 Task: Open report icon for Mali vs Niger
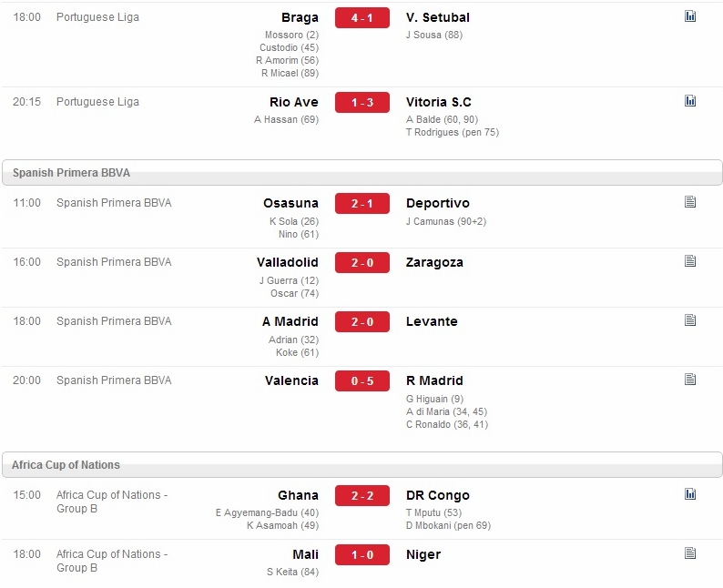tap(690, 553)
